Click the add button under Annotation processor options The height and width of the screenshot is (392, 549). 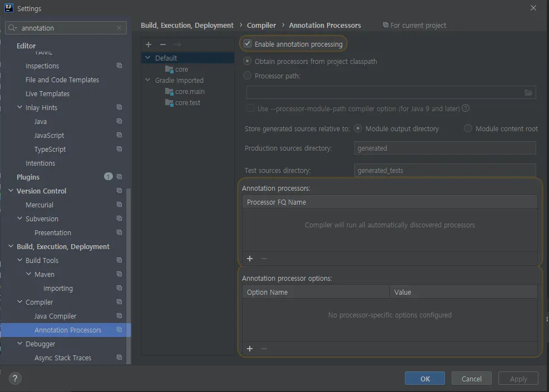[250, 349]
